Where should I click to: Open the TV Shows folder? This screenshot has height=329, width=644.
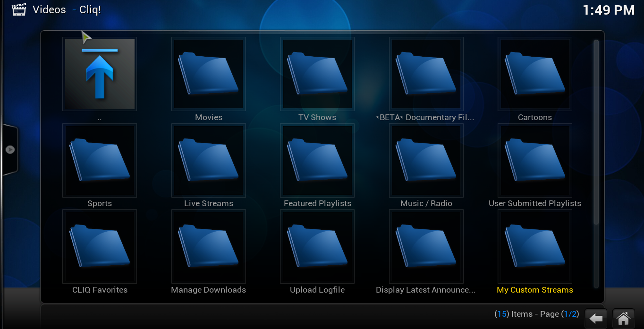[317, 74]
